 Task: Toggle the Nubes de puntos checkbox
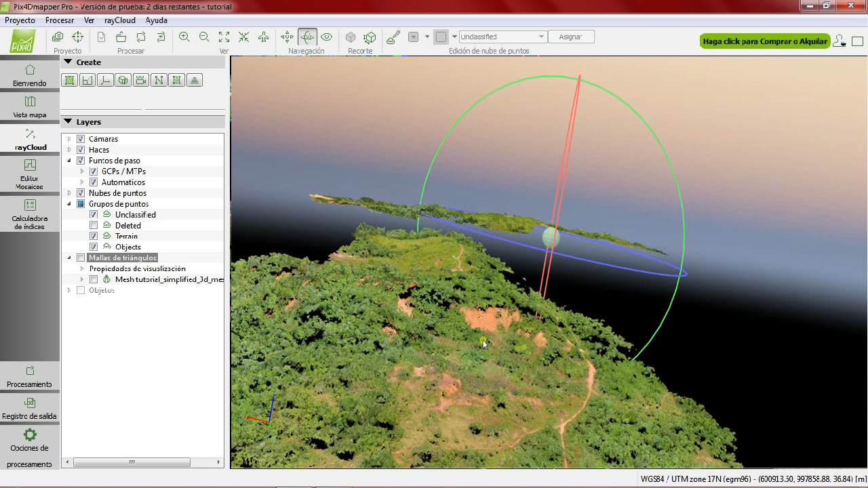click(x=81, y=193)
